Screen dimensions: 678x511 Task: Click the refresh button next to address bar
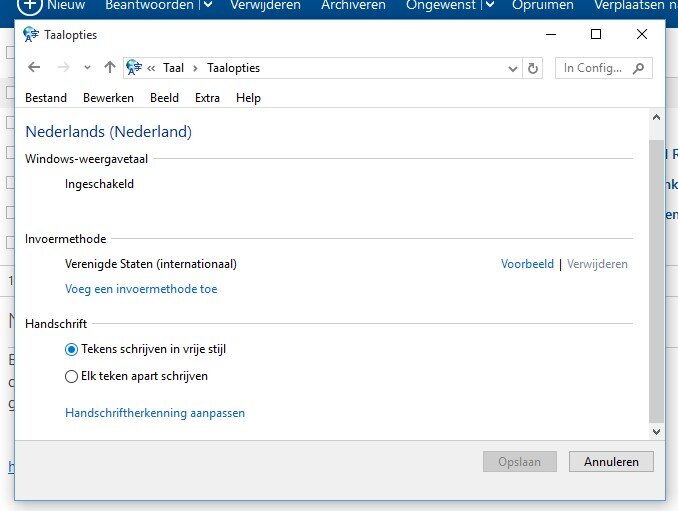[x=534, y=68]
